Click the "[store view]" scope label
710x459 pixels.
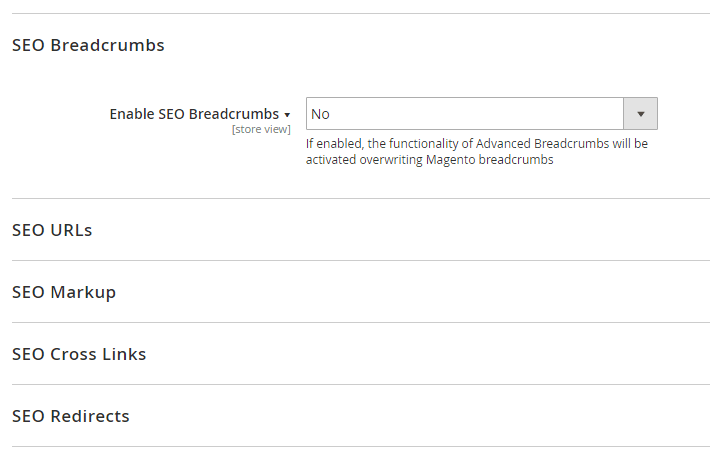point(261,129)
